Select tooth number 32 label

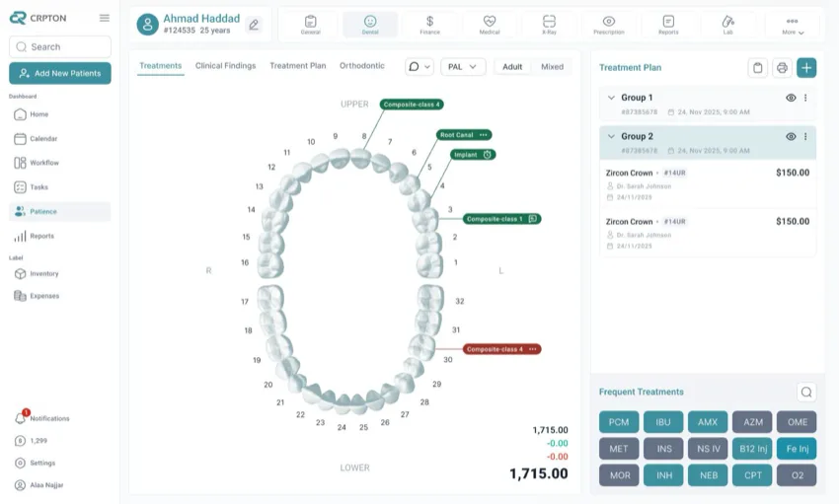[x=460, y=302]
